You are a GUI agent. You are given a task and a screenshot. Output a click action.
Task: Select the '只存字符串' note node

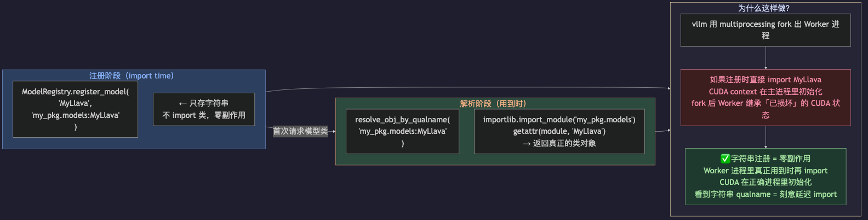tap(204, 109)
